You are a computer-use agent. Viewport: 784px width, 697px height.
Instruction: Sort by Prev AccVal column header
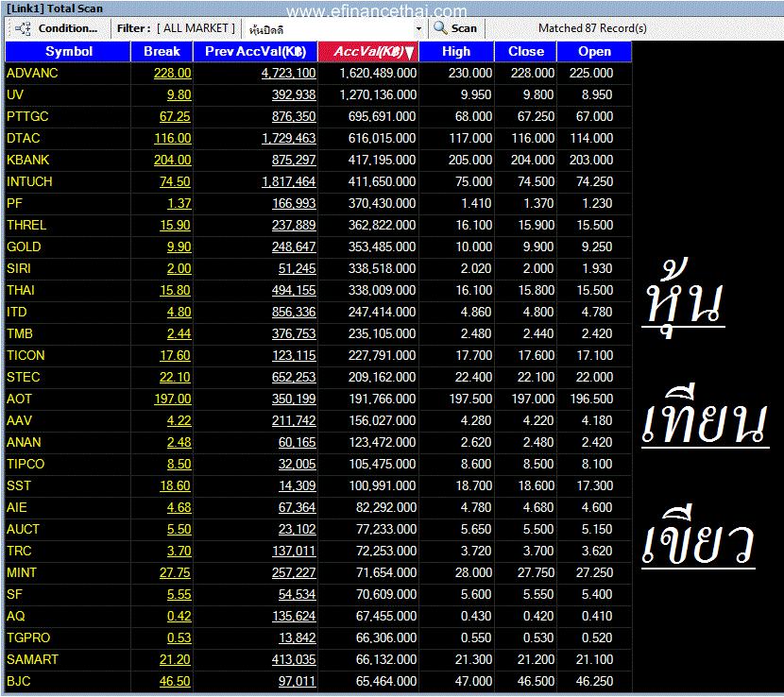255,52
